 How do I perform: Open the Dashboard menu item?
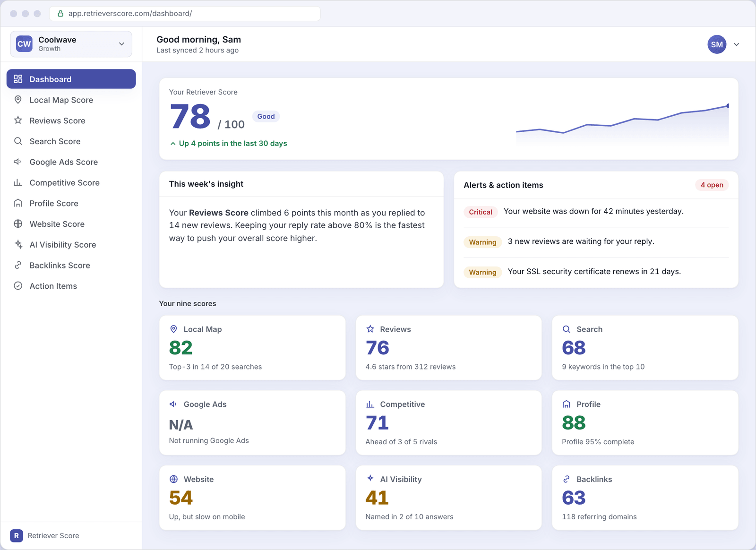pos(71,79)
